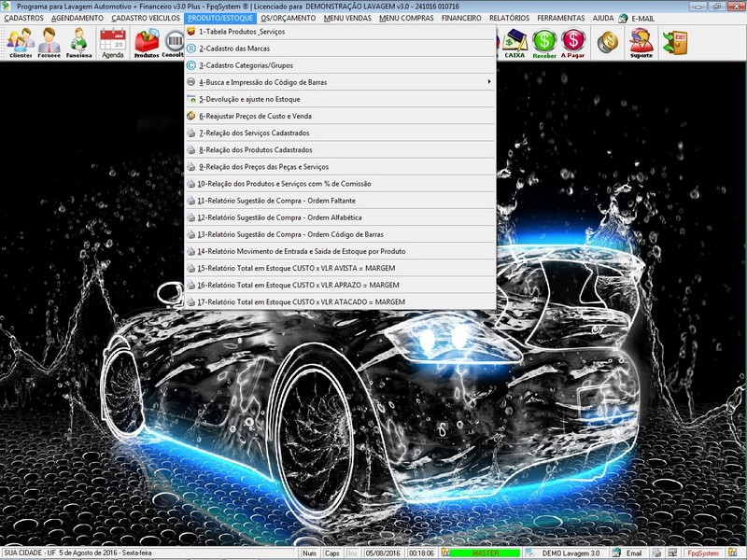Open the Agenda calendar icon
This screenshot has height=560, width=747.
(x=113, y=42)
